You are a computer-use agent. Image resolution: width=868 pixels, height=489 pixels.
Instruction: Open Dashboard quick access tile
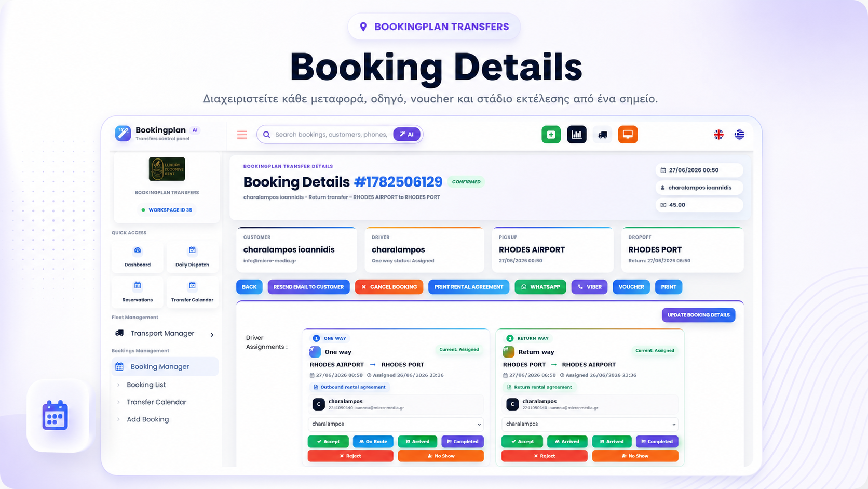point(138,257)
